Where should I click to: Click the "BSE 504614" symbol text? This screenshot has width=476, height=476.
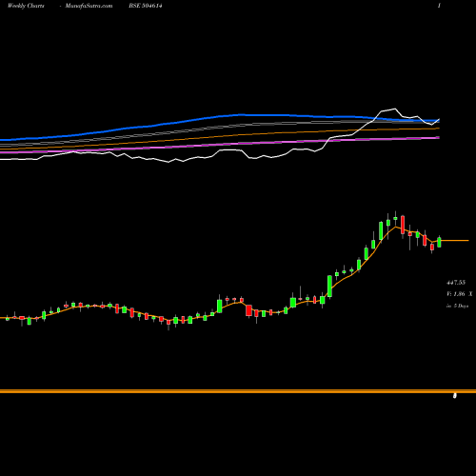[146, 6]
